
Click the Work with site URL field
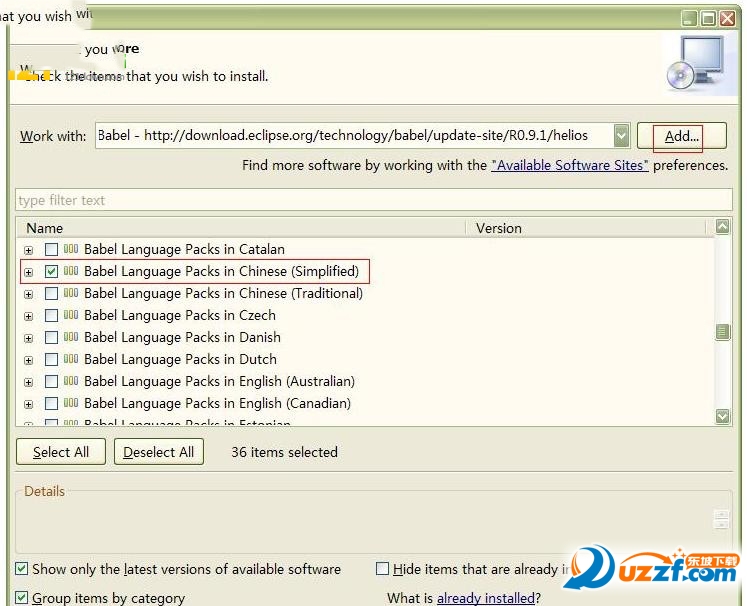pos(355,136)
